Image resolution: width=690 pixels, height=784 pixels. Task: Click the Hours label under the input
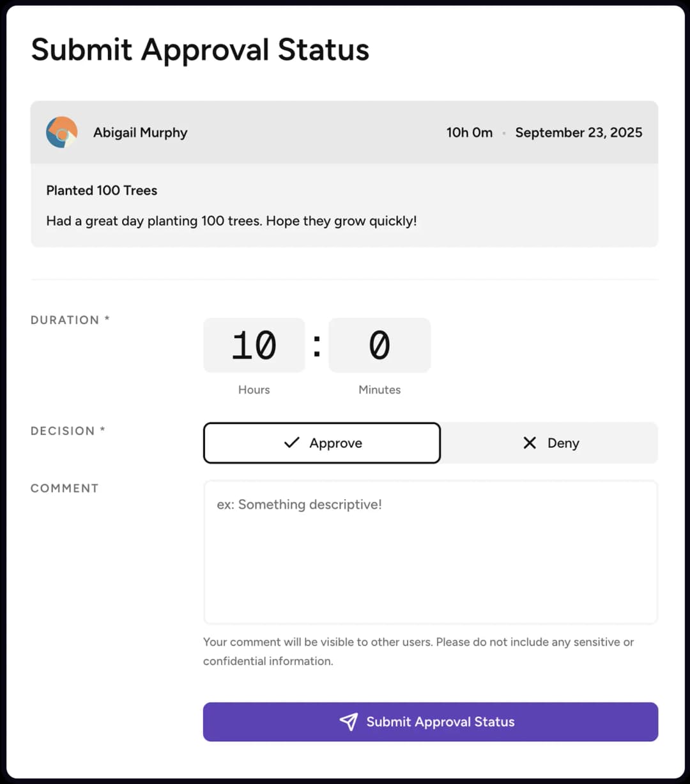pyautogui.click(x=254, y=390)
